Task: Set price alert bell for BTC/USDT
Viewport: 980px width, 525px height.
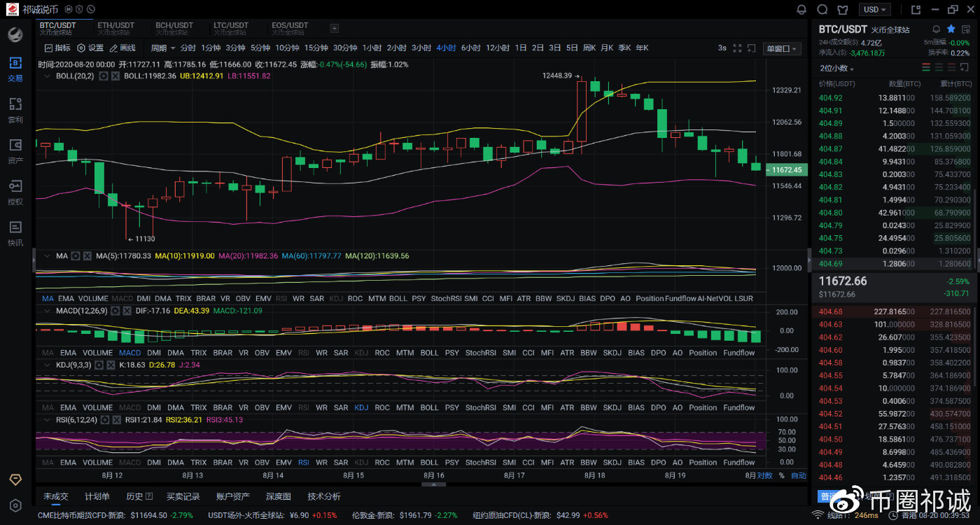Action: [936, 29]
